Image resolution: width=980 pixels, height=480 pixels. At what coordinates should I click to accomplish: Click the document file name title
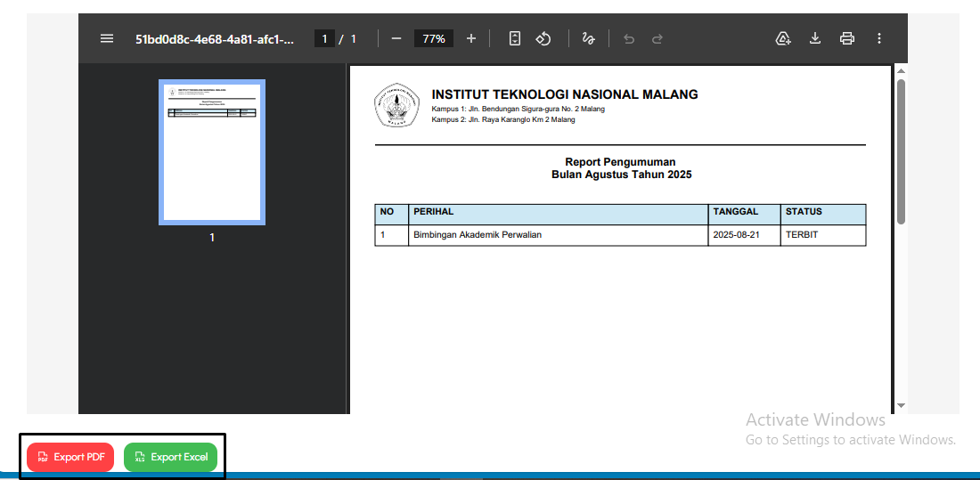[x=215, y=39]
